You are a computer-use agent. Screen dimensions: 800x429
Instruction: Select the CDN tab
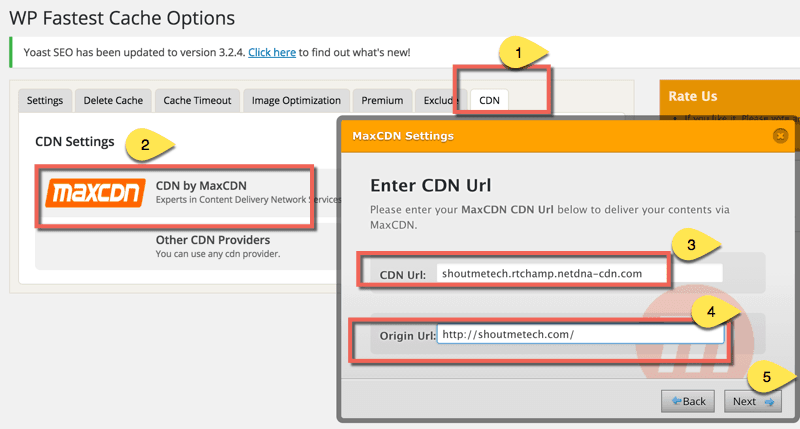click(x=489, y=100)
